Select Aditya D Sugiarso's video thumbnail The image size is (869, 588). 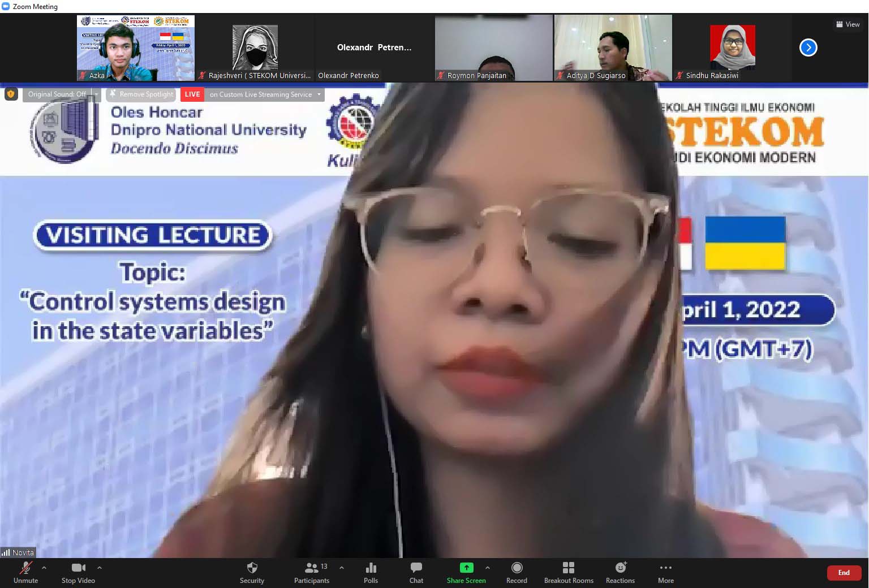coord(613,48)
